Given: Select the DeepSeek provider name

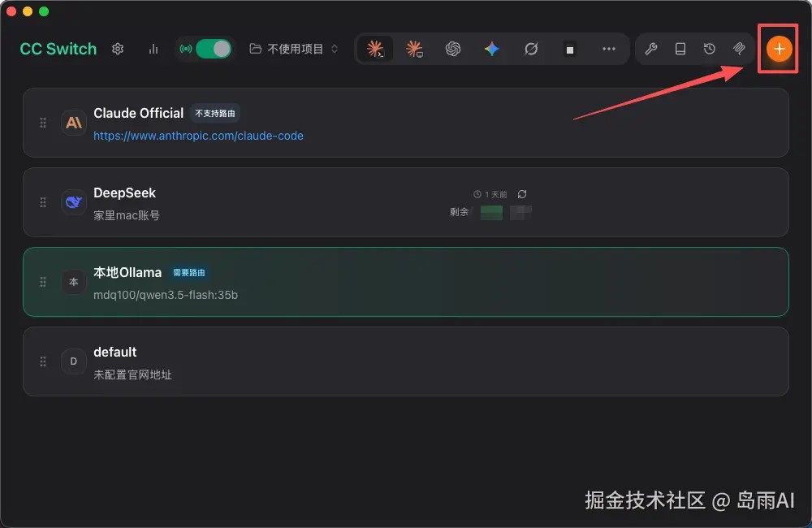Looking at the screenshot, I should tap(124, 193).
